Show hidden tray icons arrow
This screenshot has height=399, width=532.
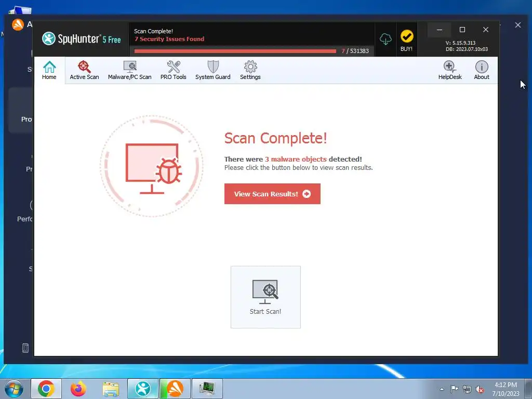point(442,389)
